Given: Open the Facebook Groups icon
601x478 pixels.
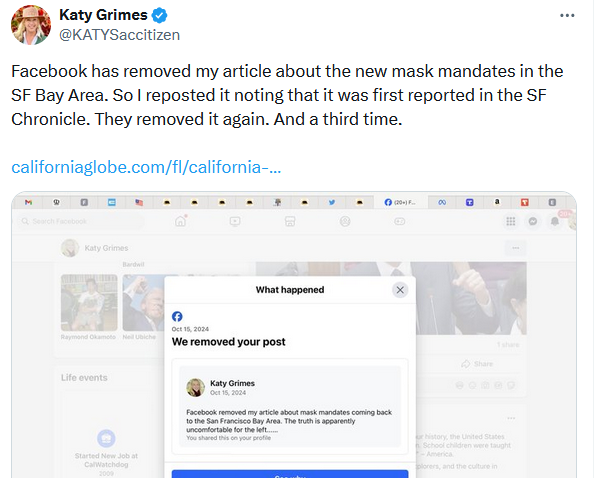Looking at the screenshot, I should pos(345,221).
